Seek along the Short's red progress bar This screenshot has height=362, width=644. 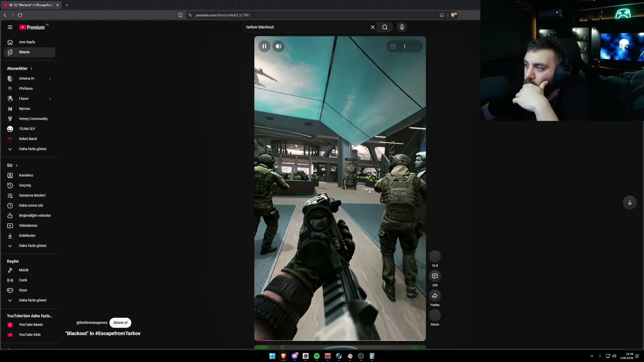(340, 340)
